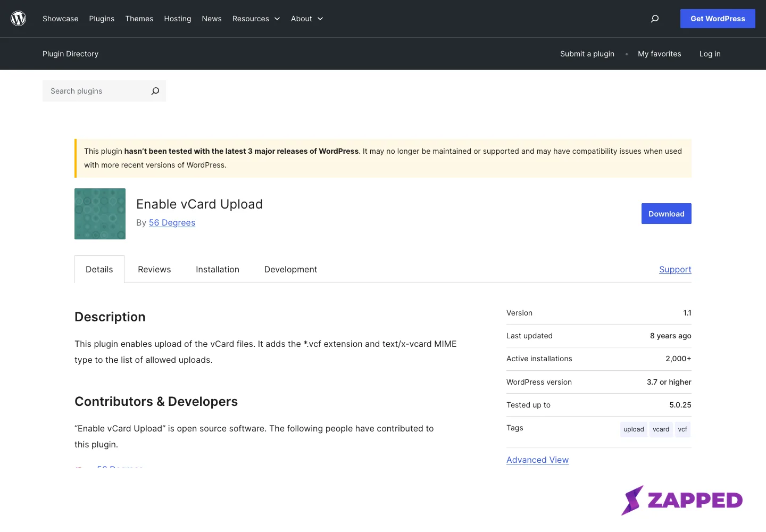Screen dimensions: 766x532
Task: Submit the plugin search magnifier icon
Action: [155, 91]
